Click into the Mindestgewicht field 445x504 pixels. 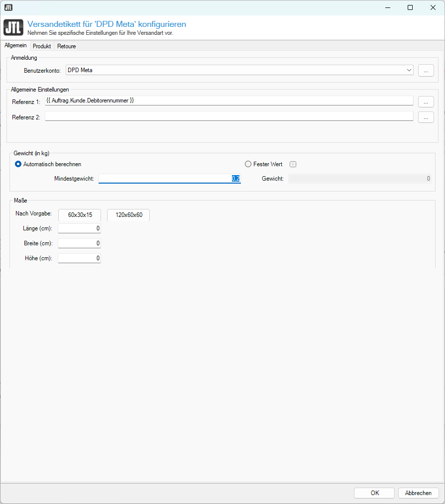tap(169, 179)
